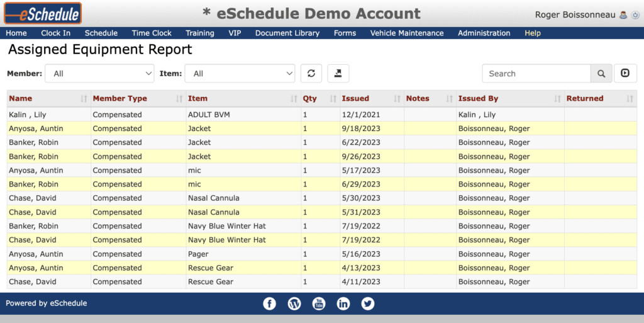Click the 6/29/2023 issued date
The image size is (644, 323).
click(x=361, y=184)
